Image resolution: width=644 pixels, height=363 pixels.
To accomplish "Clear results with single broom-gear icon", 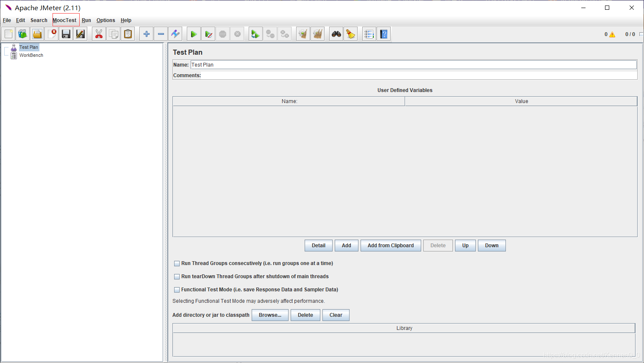I will [x=303, y=34].
